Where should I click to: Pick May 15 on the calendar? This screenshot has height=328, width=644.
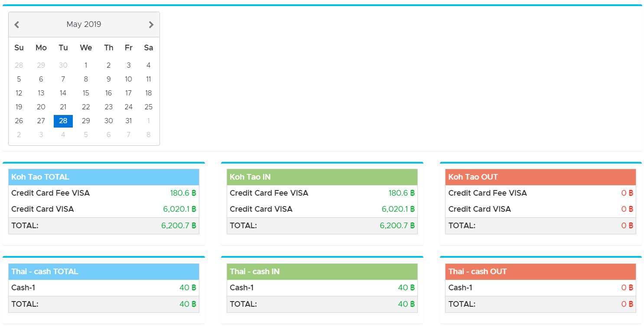tap(86, 93)
